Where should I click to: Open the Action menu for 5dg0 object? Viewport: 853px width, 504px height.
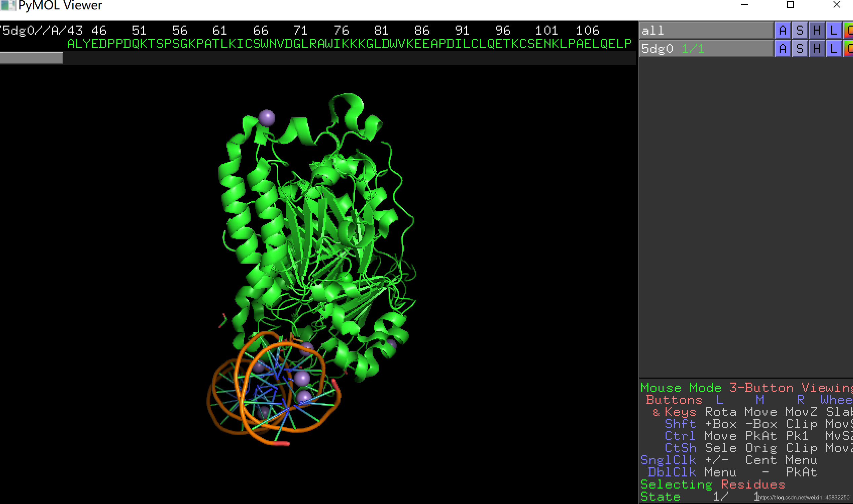[x=782, y=48]
